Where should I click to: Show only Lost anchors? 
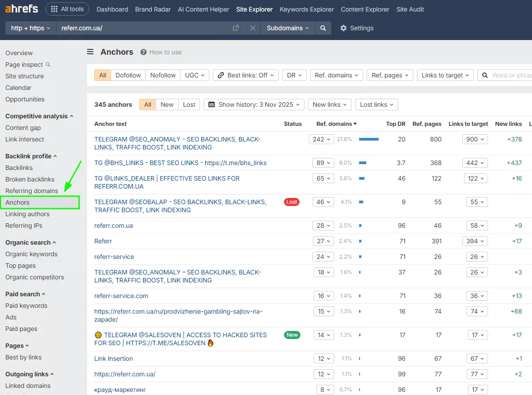pos(189,104)
